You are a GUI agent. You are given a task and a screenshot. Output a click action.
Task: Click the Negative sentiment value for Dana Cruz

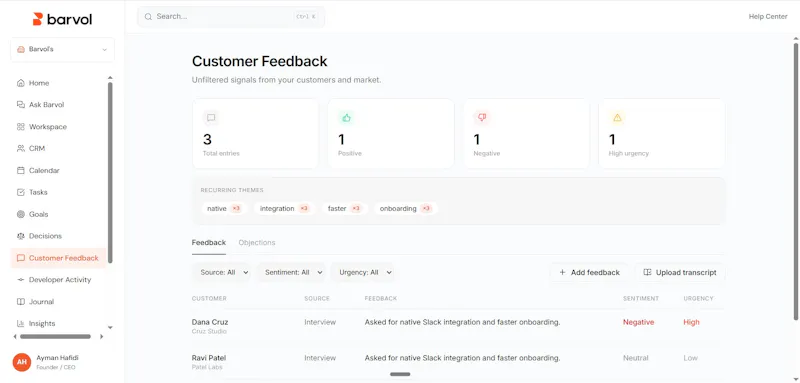click(638, 322)
